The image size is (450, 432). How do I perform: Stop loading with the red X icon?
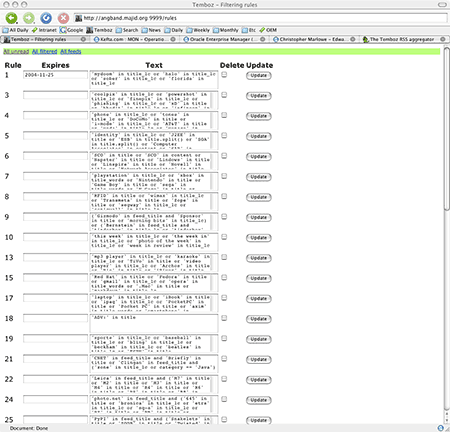(63, 18)
